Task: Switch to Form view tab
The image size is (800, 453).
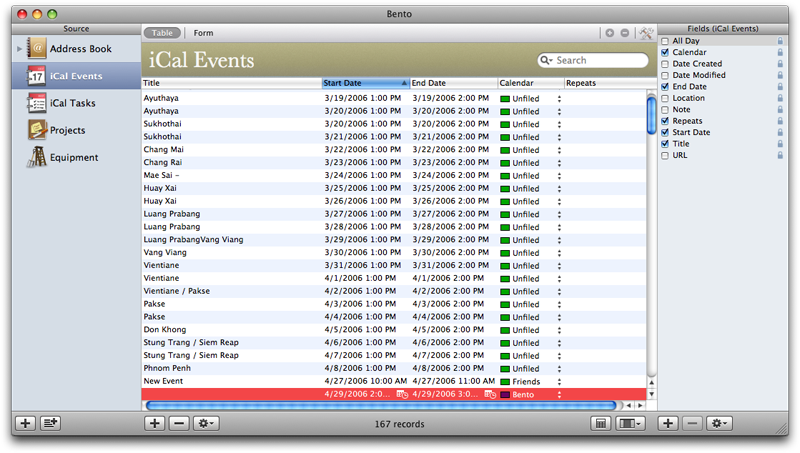Action: 203,33
